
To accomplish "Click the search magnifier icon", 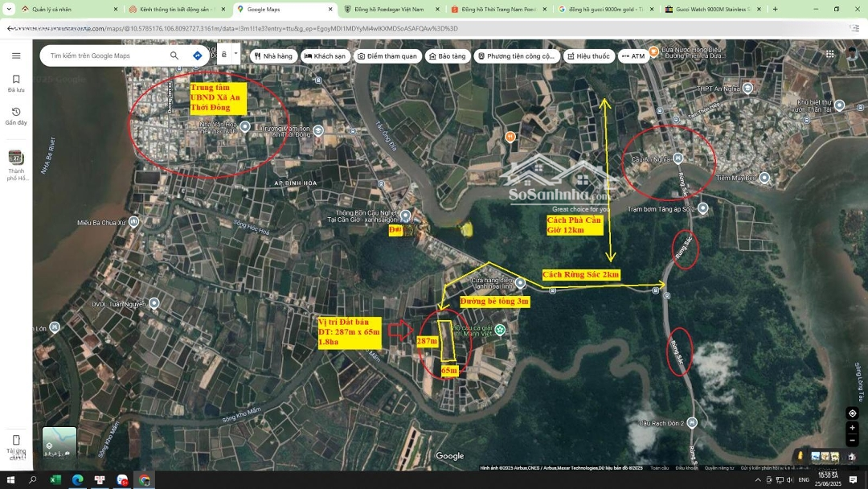I will (x=174, y=55).
